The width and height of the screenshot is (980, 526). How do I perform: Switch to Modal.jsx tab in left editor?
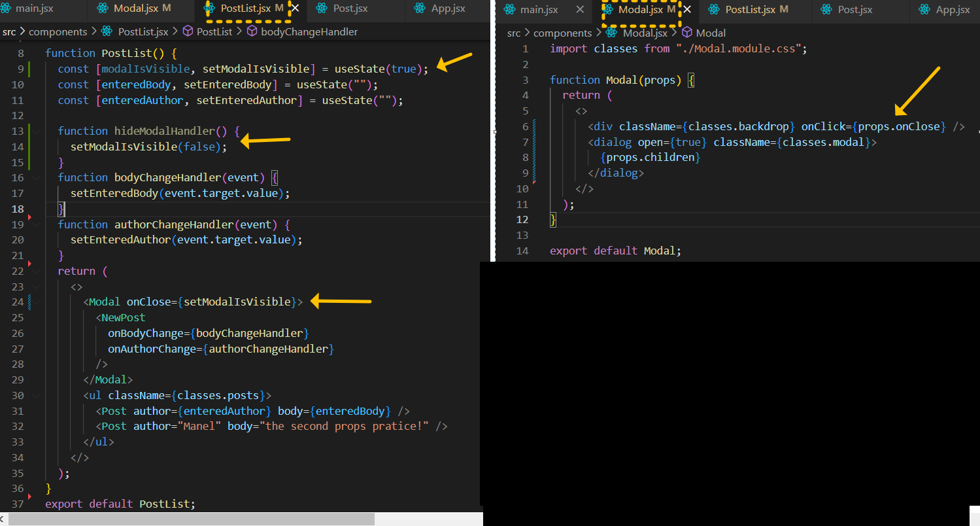[x=141, y=9]
